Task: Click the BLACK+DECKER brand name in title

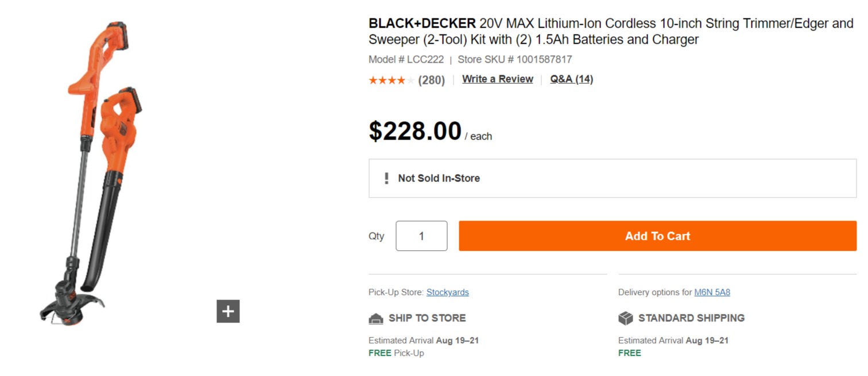Action: click(x=423, y=24)
